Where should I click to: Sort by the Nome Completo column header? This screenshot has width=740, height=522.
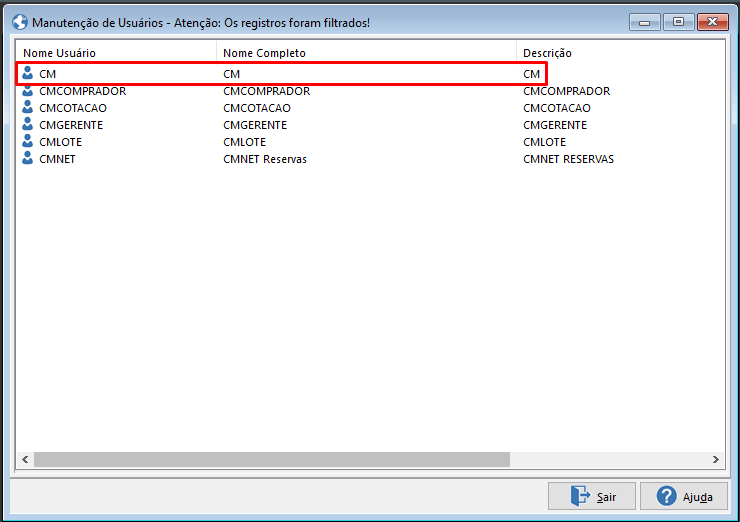tap(264, 53)
